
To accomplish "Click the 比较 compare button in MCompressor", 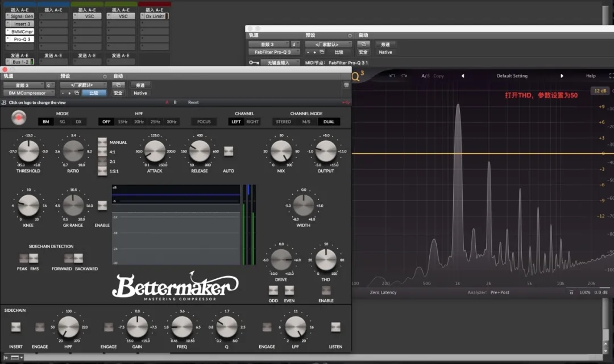I will pos(94,93).
